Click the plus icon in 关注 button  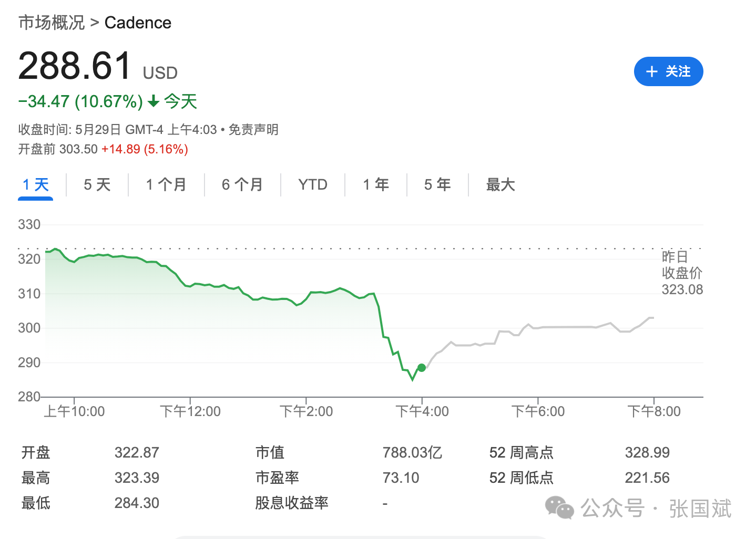[x=652, y=71]
